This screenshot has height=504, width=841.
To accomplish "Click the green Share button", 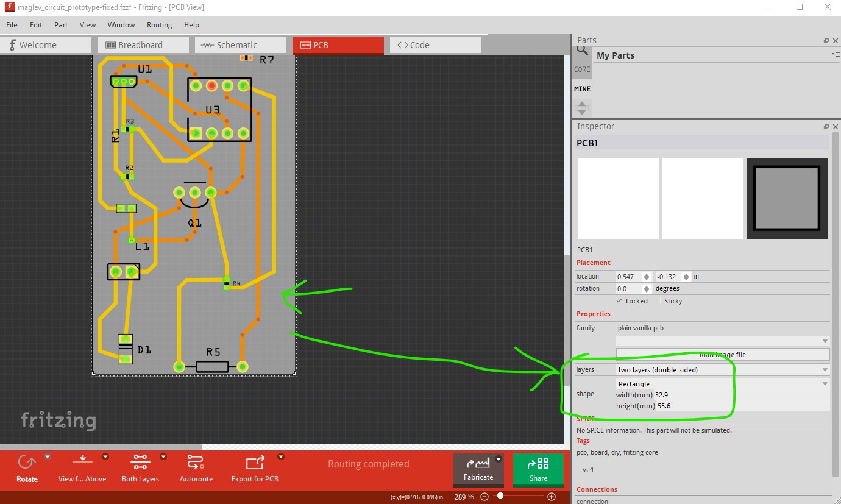I will (538, 470).
